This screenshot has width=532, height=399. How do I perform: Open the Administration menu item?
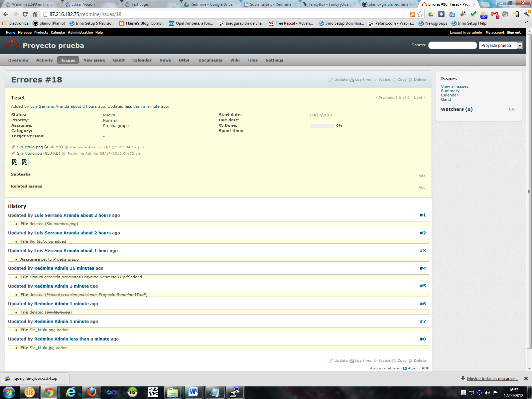click(80, 33)
